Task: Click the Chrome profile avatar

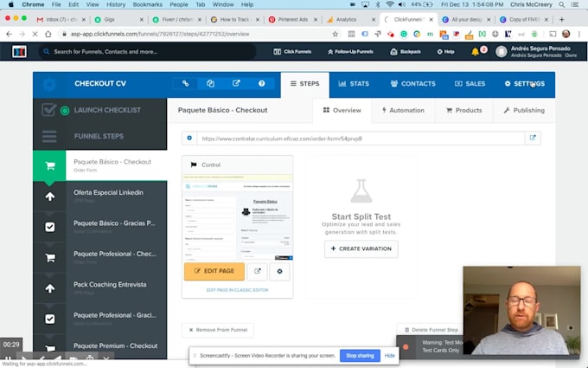Action: pos(566,34)
